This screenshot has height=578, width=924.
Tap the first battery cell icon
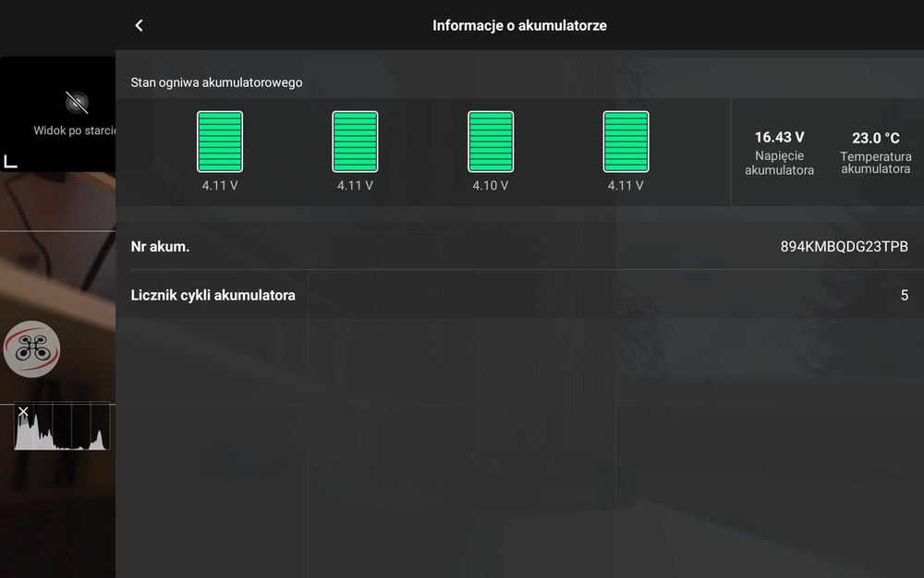coord(220,141)
